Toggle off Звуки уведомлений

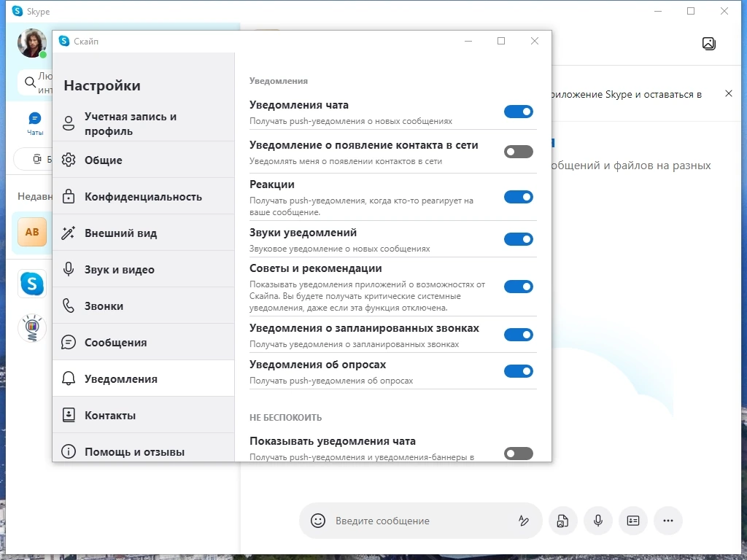(519, 239)
